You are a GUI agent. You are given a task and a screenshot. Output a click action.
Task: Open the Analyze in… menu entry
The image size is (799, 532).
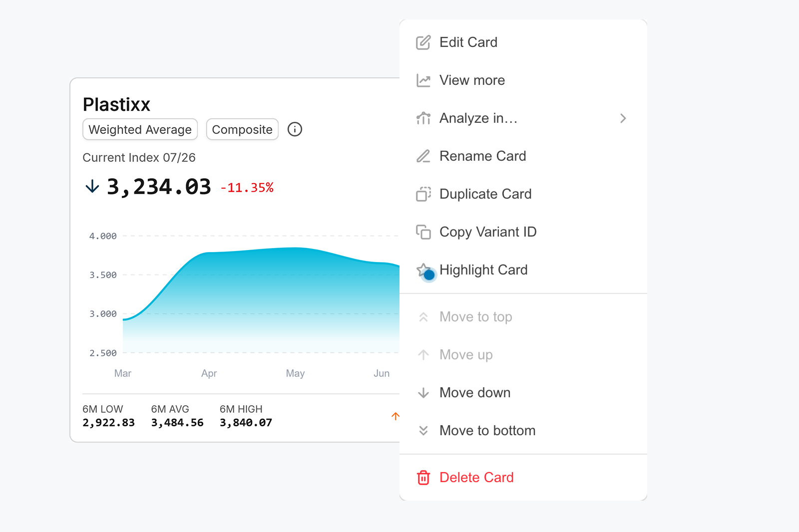click(523, 118)
